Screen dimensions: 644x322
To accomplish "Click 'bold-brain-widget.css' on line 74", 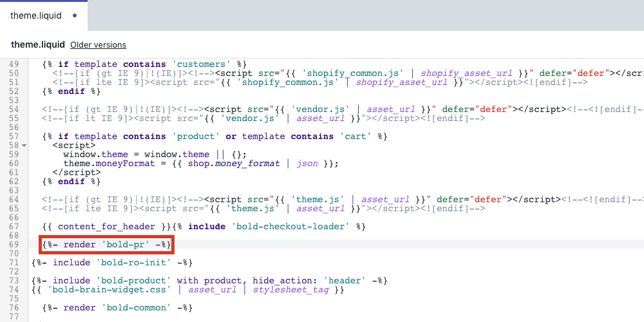I will coord(109,290).
